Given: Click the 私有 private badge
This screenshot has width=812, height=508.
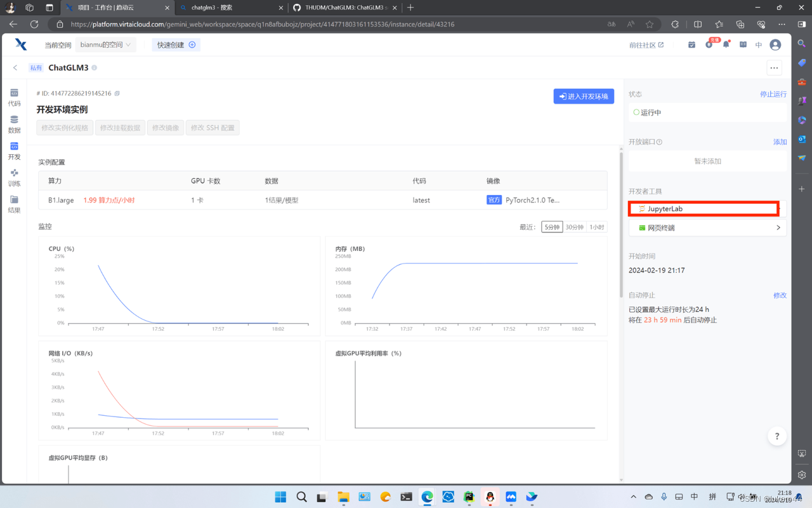Looking at the screenshot, I should pyautogui.click(x=36, y=68).
